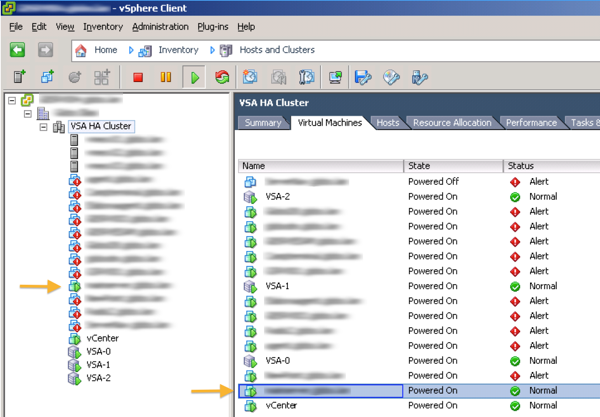The height and width of the screenshot is (417, 600).
Task: Sort by the State column header
Action: 453,166
